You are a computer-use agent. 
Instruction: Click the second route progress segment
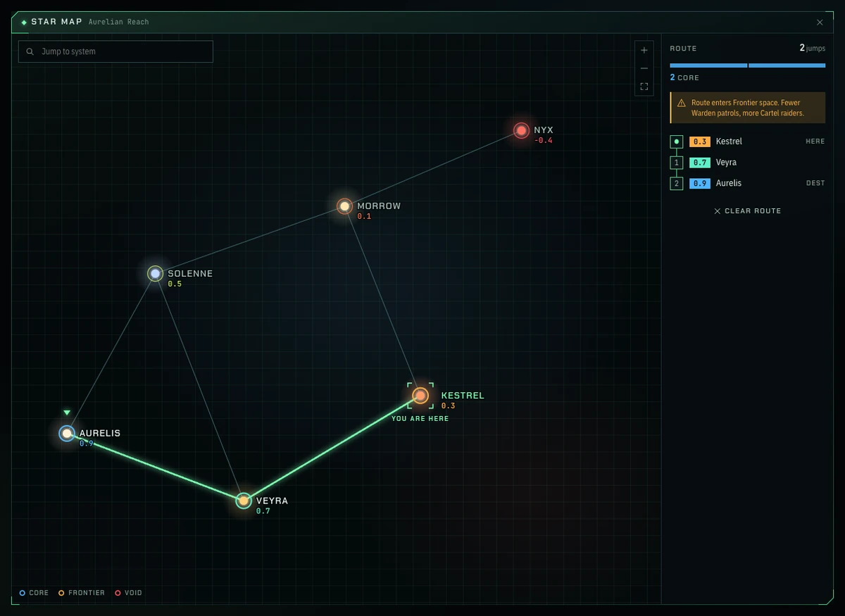tap(787, 65)
